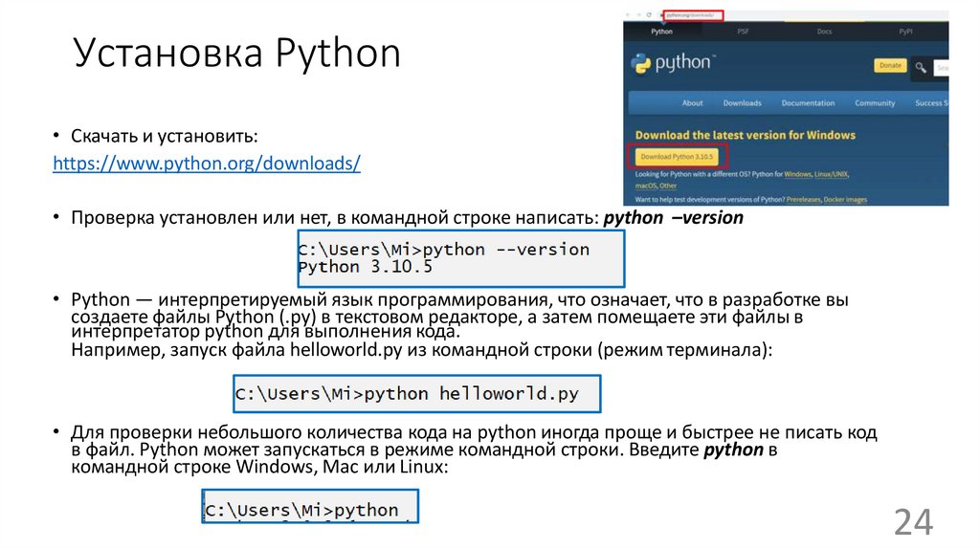Open the python.org downloads hyperlink
Screen dimensions: 980x549
[x=207, y=163]
